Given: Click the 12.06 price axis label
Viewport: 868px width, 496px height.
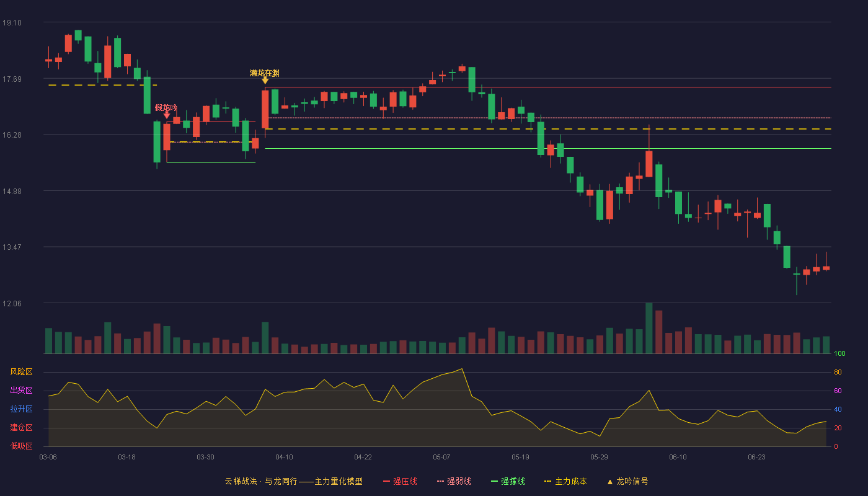Looking at the screenshot, I should pyautogui.click(x=12, y=303).
